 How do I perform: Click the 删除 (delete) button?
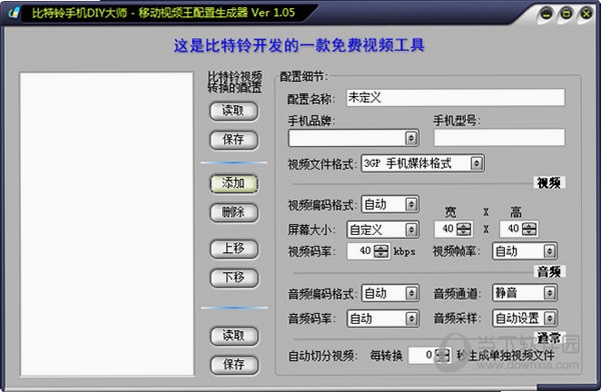234,212
